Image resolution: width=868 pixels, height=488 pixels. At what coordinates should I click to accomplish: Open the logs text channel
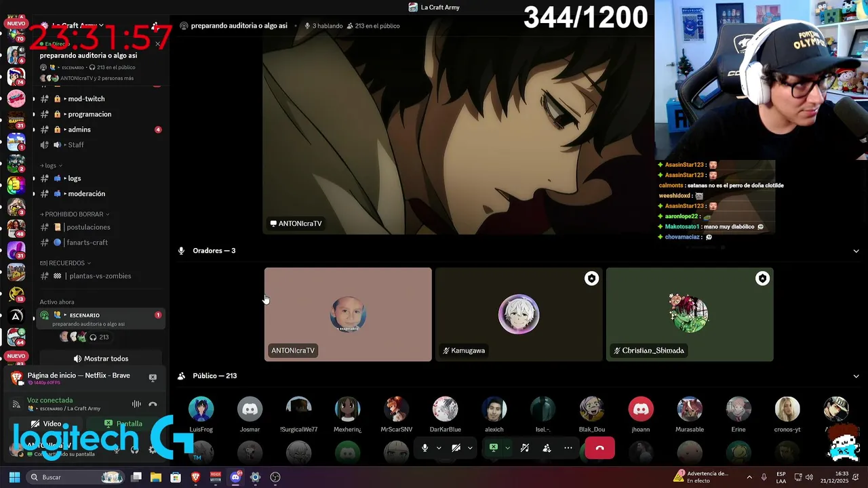[x=100, y=178]
